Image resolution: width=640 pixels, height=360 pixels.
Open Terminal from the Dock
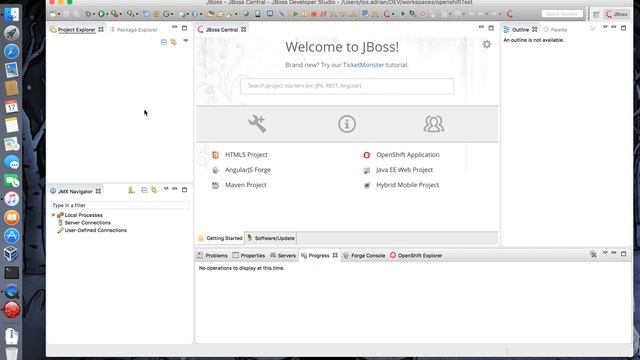coord(11,273)
